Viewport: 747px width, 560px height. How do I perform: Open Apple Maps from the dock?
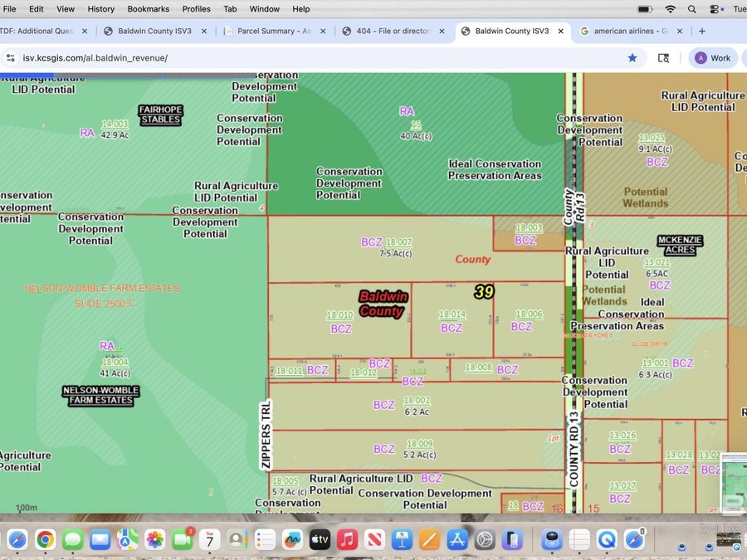[127, 540]
